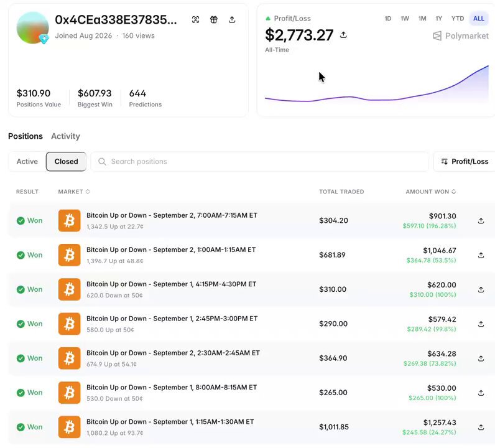Click the search magnifier icon

(x=102, y=161)
